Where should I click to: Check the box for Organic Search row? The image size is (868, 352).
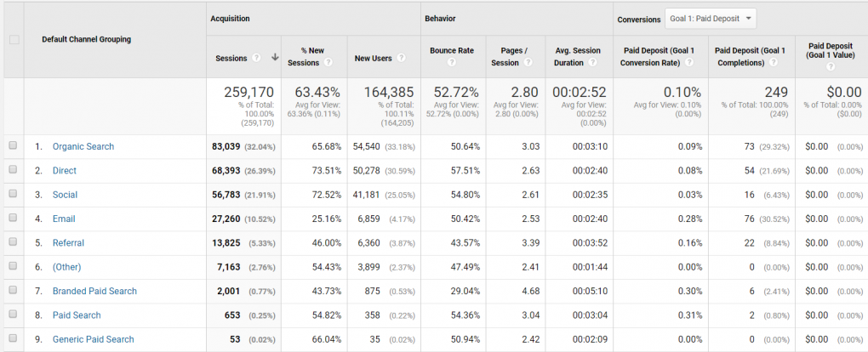pos(13,146)
